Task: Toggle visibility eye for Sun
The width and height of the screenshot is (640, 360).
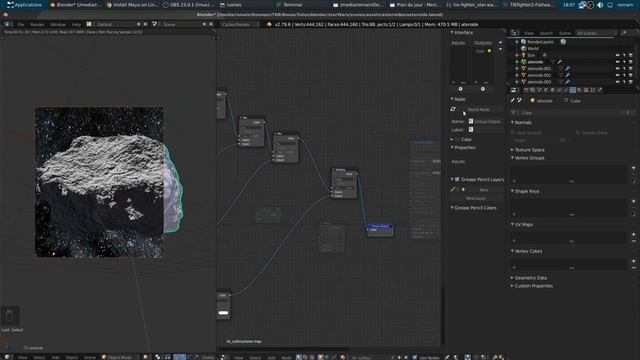Action: [618, 55]
